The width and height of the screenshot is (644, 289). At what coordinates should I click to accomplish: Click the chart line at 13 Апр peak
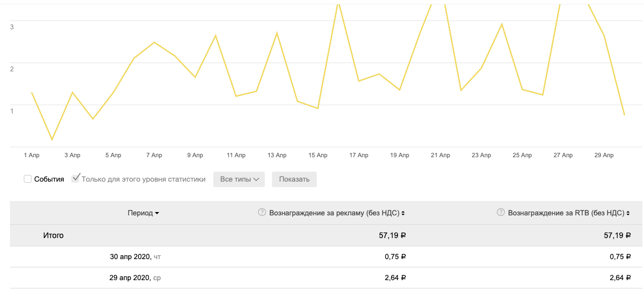[x=277, y=33]
